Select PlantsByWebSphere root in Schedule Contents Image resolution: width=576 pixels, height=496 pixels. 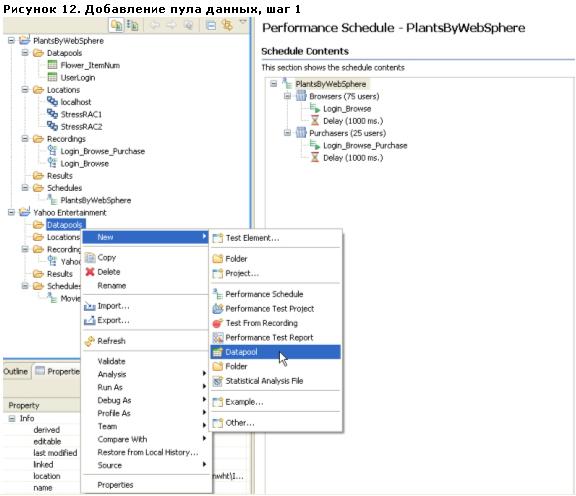coord(331,84)
